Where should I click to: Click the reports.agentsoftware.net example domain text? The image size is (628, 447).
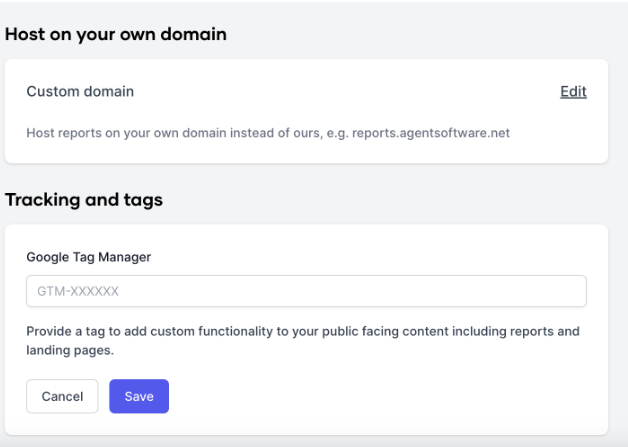(x=431, y=133)
